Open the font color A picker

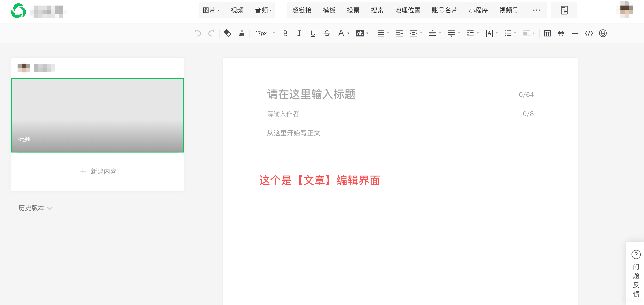coord(341,33)
